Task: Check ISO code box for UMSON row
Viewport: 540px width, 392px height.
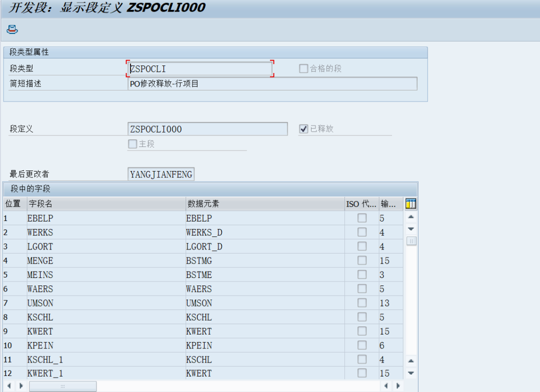Action: click(362, 303)
